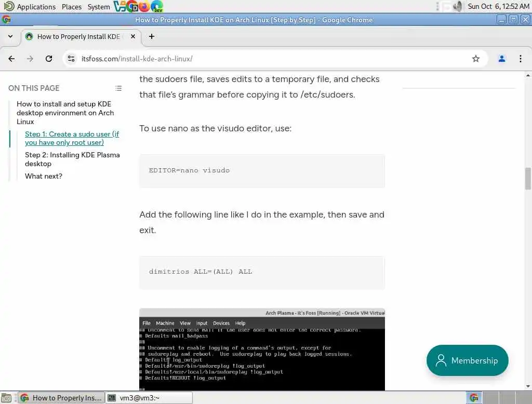
Task: Open the volume control in system tray
Action: [458, 6]
